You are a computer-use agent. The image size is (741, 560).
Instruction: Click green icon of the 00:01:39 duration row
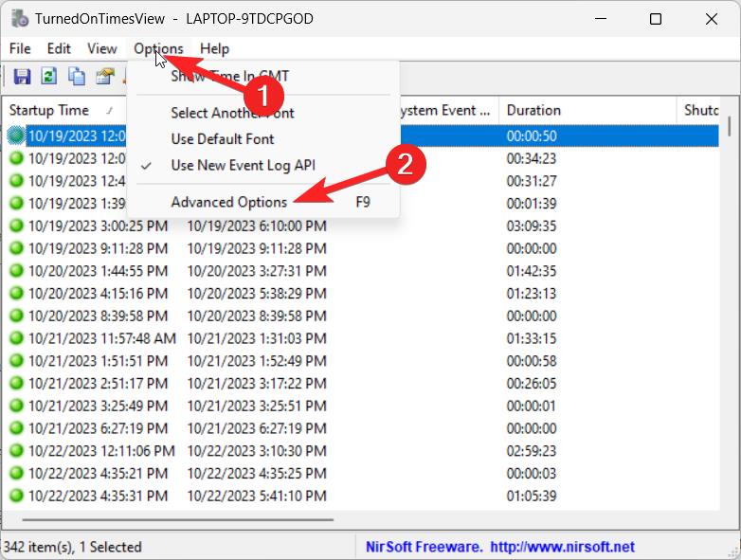[x=16, y=203]
